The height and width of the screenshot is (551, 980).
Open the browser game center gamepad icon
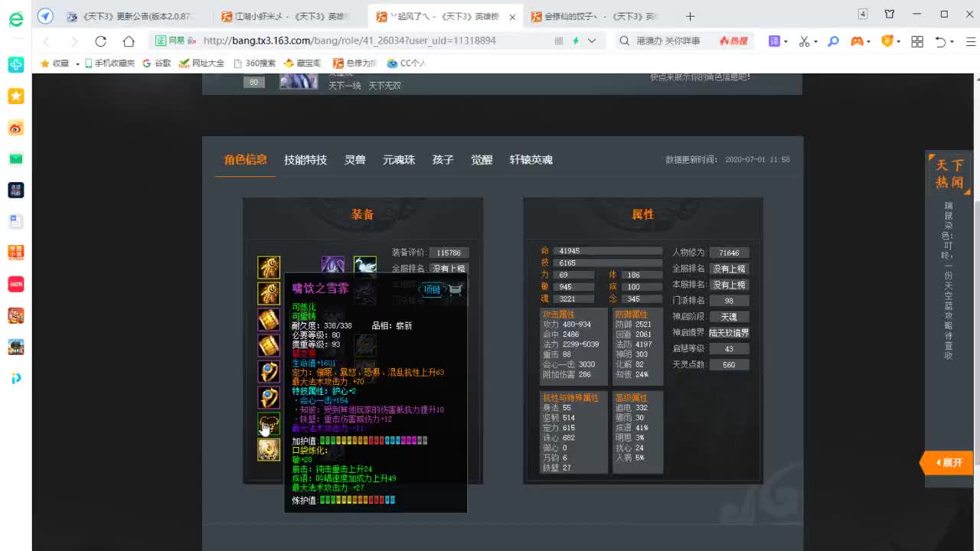pyautogui.click(x=858, y=42)
